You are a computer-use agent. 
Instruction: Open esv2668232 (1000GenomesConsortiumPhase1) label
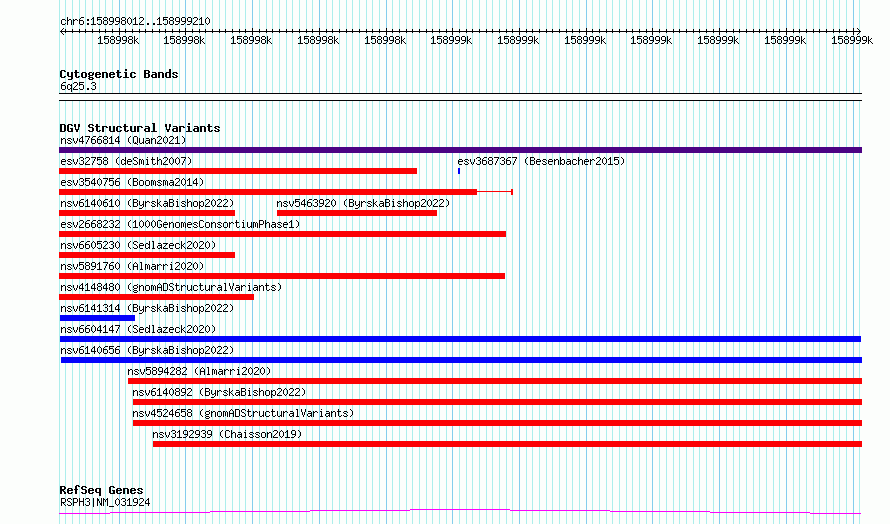click(180, 224)
